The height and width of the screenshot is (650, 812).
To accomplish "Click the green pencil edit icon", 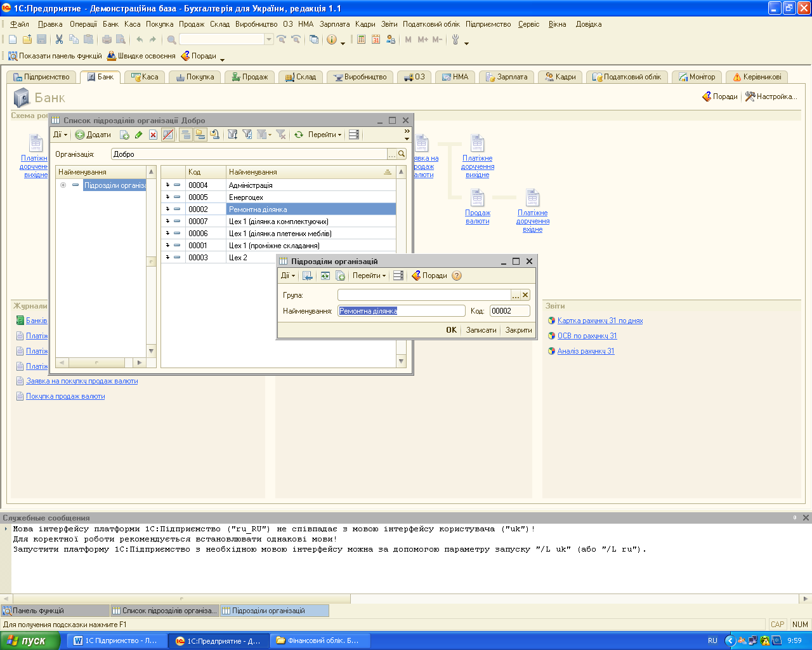I will coord(138,135).
